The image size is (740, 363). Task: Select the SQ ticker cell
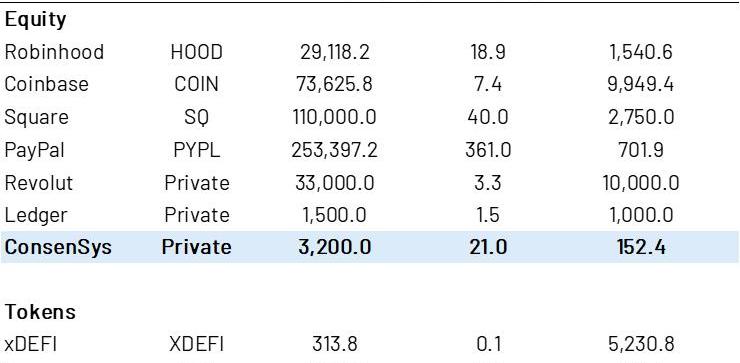point(196,118)
